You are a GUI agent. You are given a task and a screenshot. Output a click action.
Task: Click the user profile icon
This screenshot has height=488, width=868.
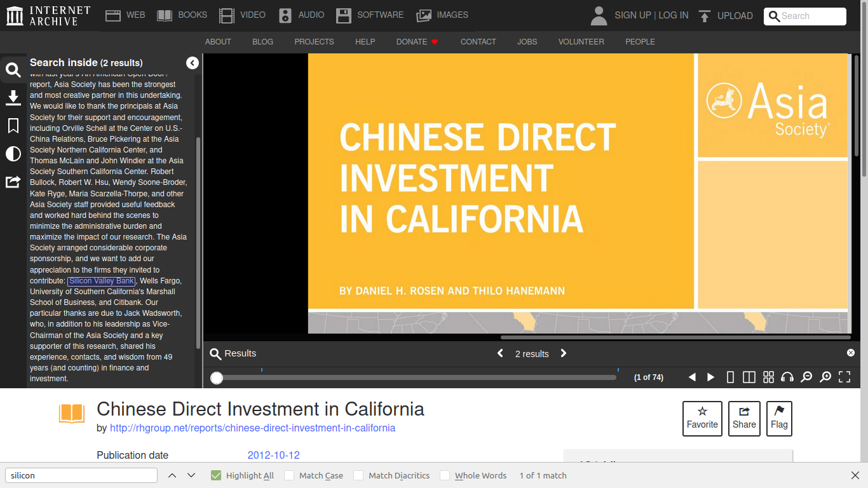coord(599,16)
